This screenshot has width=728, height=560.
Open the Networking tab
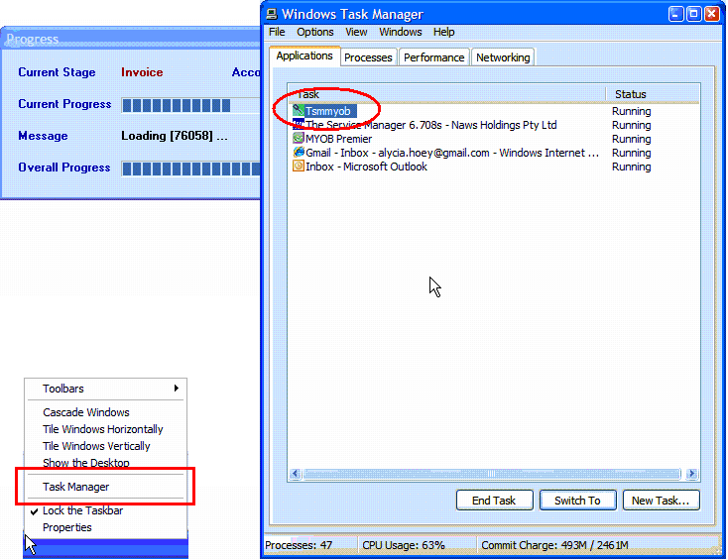tap(503, 57)
